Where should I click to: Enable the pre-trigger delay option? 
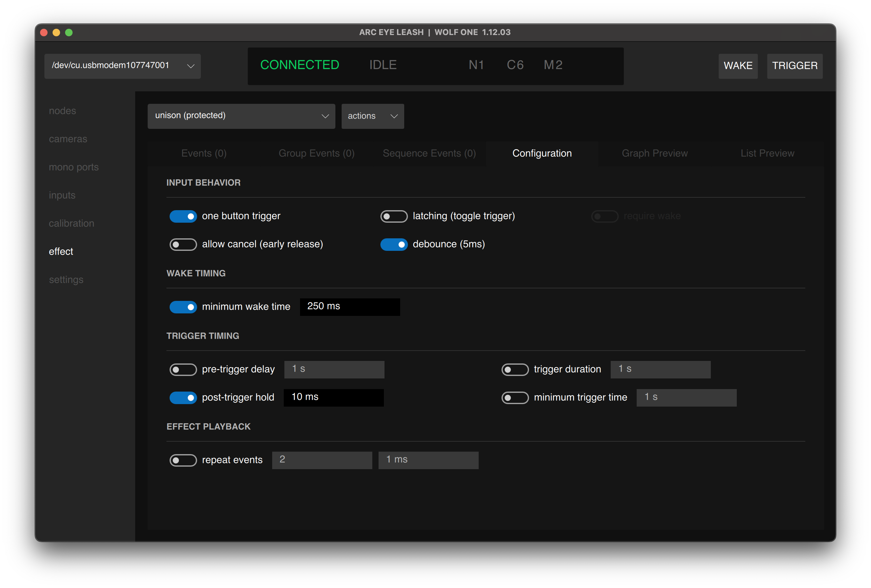(x=183, y=369)
